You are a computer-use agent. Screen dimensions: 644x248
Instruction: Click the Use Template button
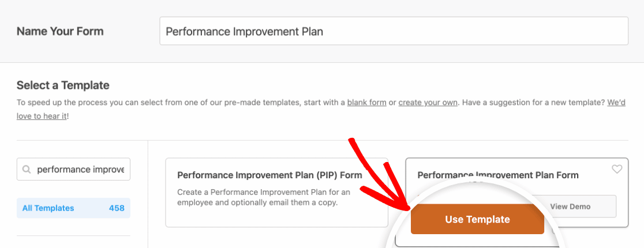[477, 219]
